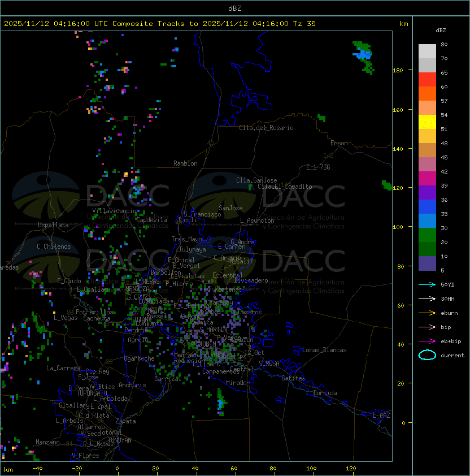Click the '12_Oct' map label
The width and height of the screenshot is (470, 476).
[x=254, y=352]
